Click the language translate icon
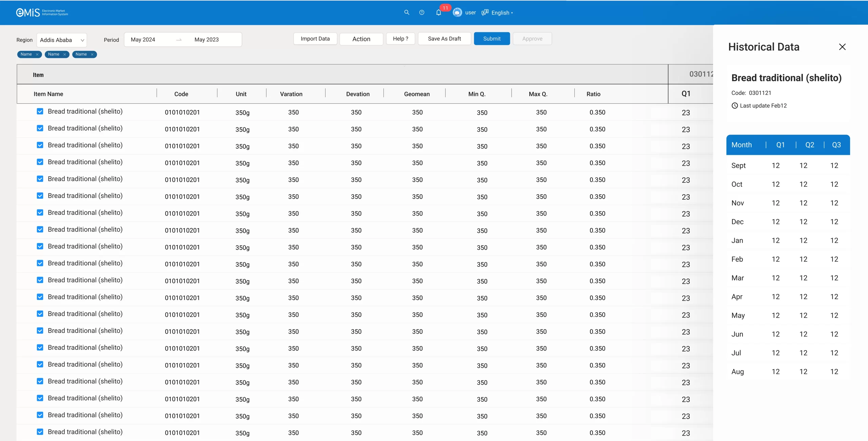868x441 pixels. (485, 13)
